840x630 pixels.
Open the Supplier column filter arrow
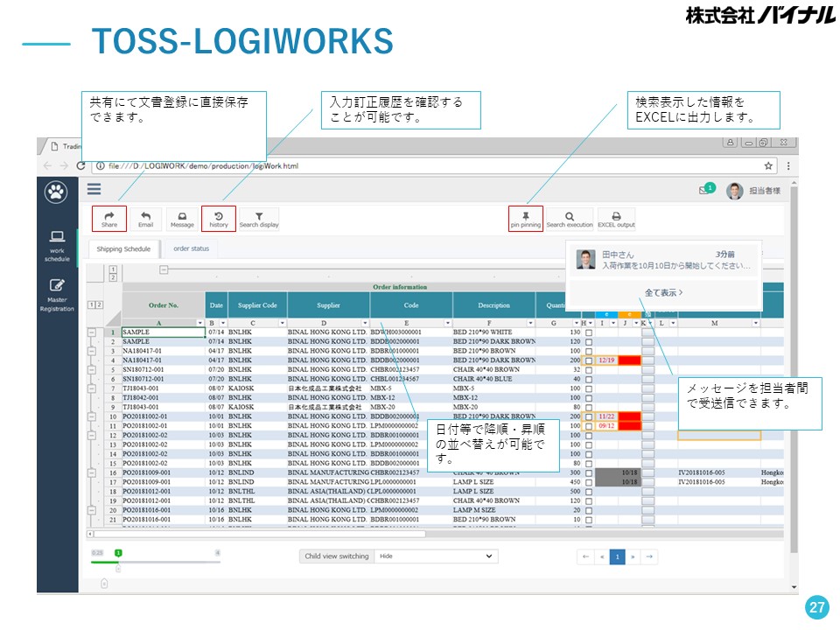tap(365, 324)
